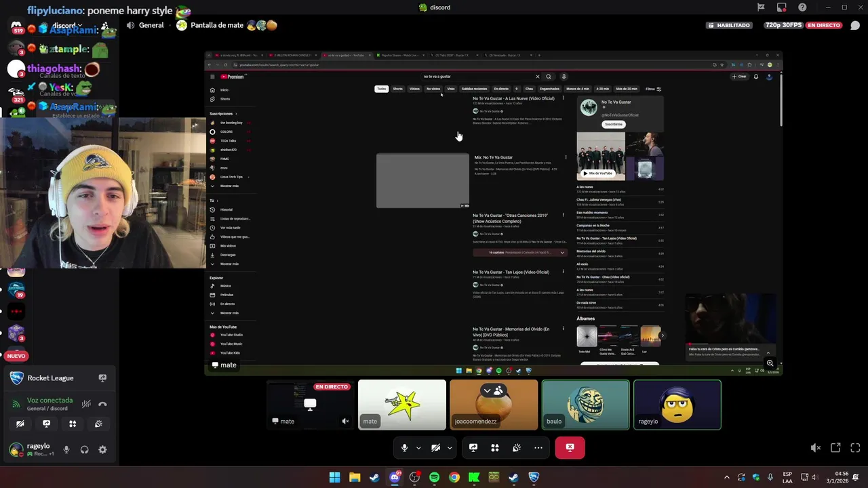Toggle noise suppression in voice panel
The height and width of the screenshot is (488, 868).
[86, 404]
